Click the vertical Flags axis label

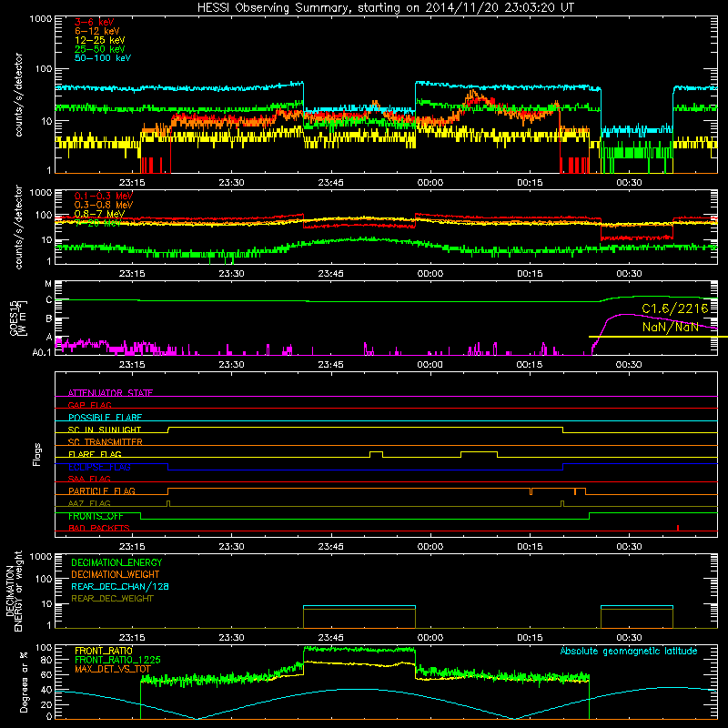37,454
